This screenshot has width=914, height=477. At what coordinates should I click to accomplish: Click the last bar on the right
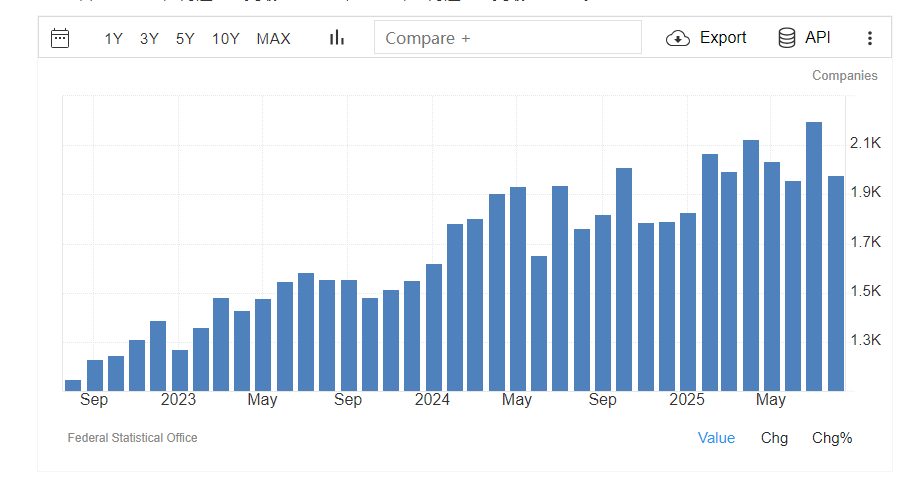835,283
